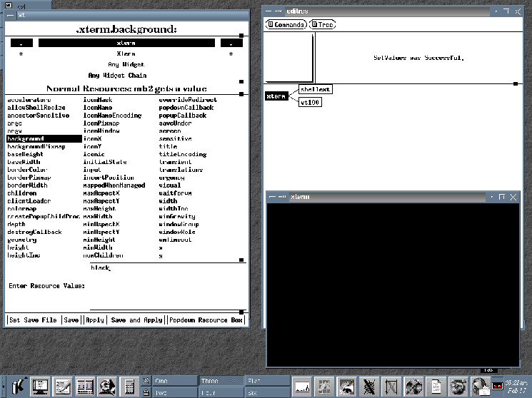Viewport: 532px width, 398px height.
Task: Click the magnifier icon in the panel
Action: tap(109, 386)
